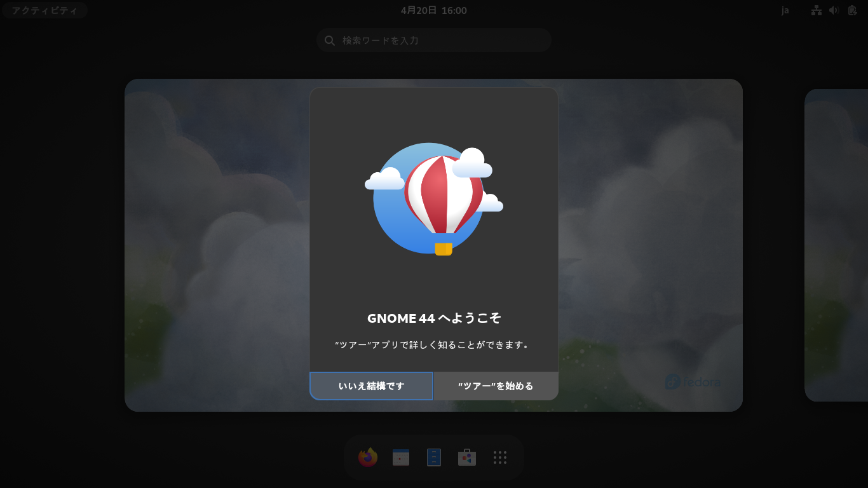Launch the Calendar app in dock
Viewport: 868px width, 488px height.
[x=401, y=457]
